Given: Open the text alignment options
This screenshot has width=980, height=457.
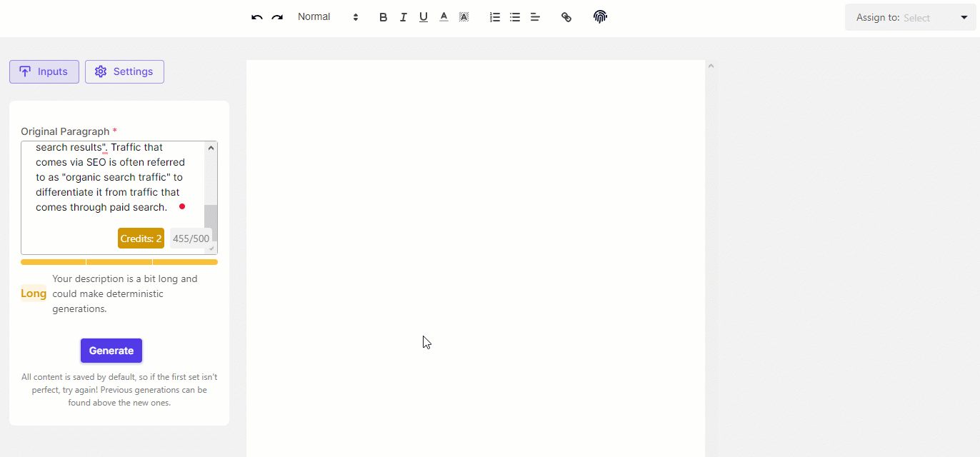Looking at the screenshot, I should click(535, 17).
